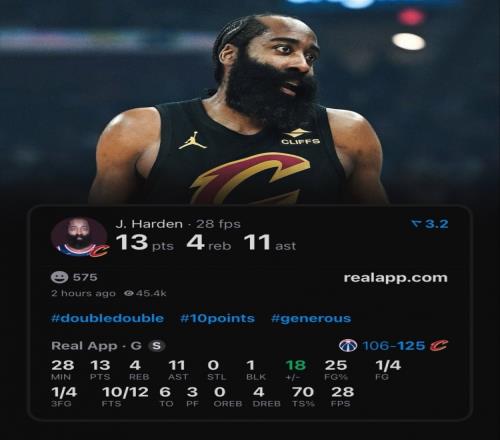Select the 10/12 FTS stat
500x440 pixels.
(x=125, y=397)
